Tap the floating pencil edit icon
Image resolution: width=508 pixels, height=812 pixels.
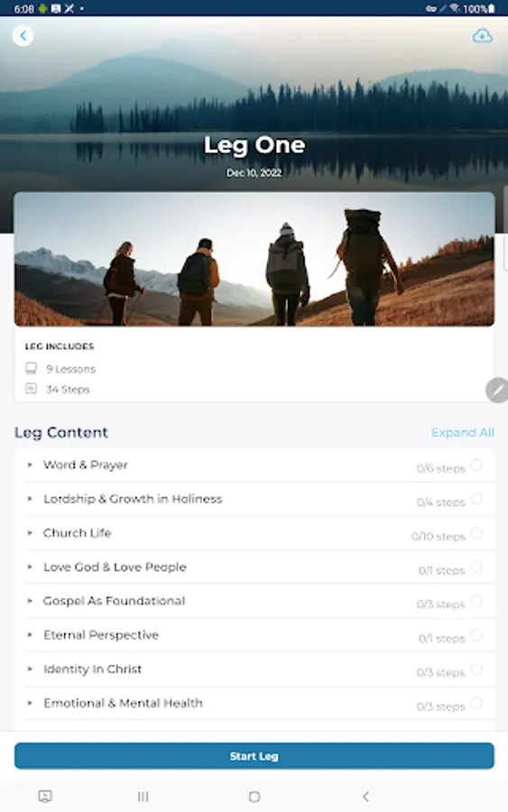click(496, 390)
